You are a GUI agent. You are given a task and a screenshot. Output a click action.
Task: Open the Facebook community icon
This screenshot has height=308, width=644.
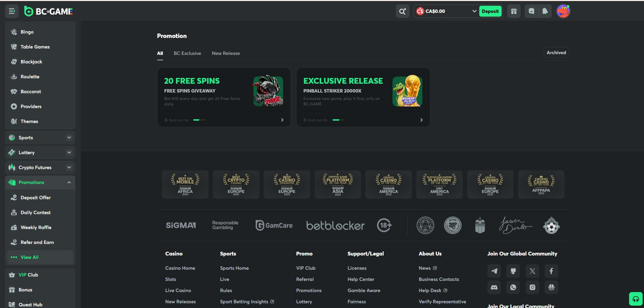551,271
